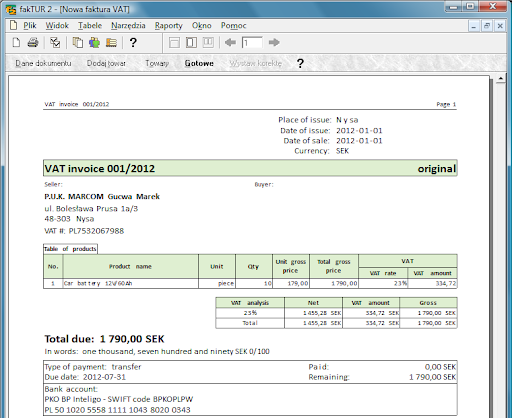Click the new document toolbar icon
Viewport: 512px width, 418px height.
point(16,43)
